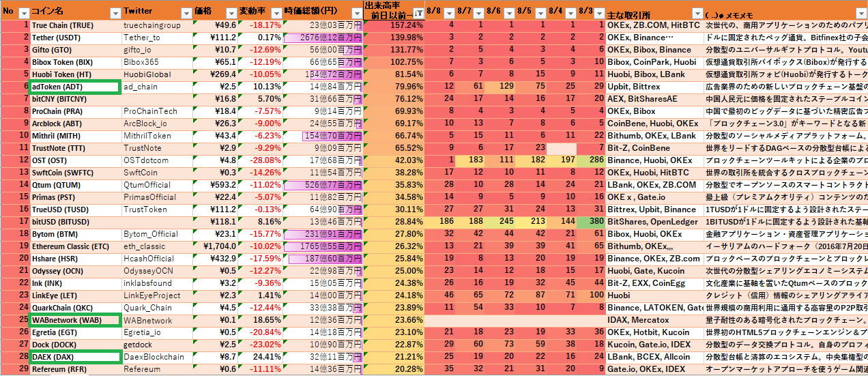This screenshot has width=868, height=376.
Task: Click the 価格 column filter arrow
Action: pos(230,13)
